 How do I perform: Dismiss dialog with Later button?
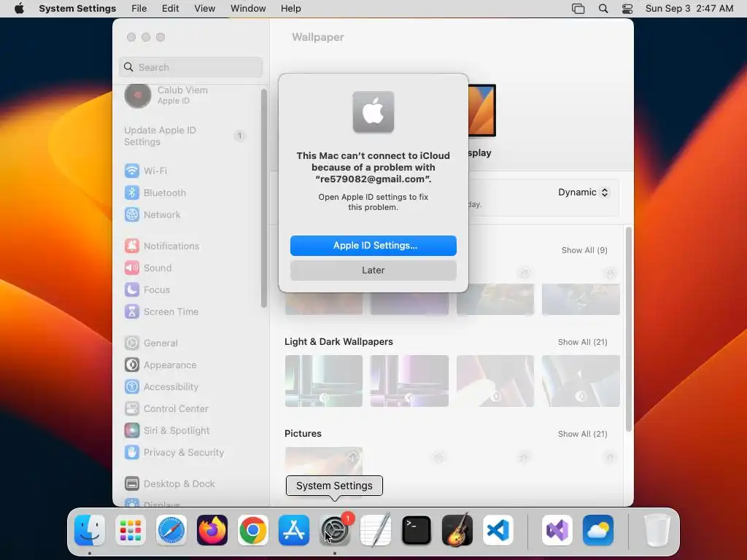(x=373, y=271)
